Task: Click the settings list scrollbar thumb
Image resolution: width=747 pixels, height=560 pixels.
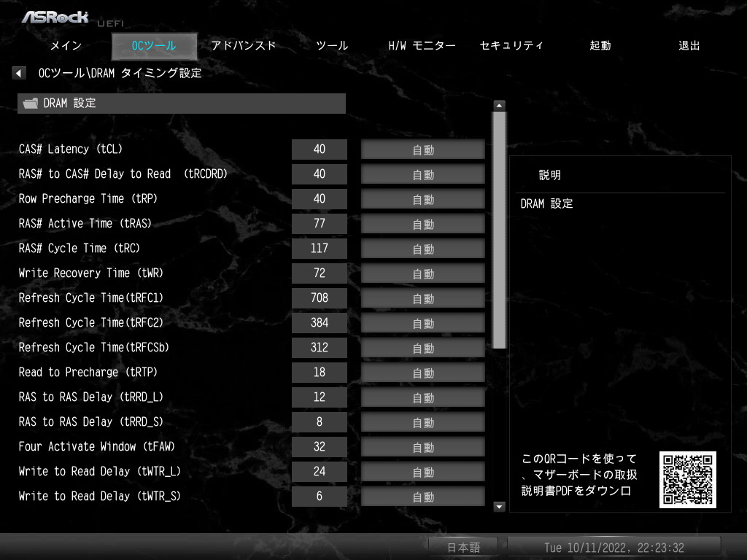Action: tap(499, 230)
